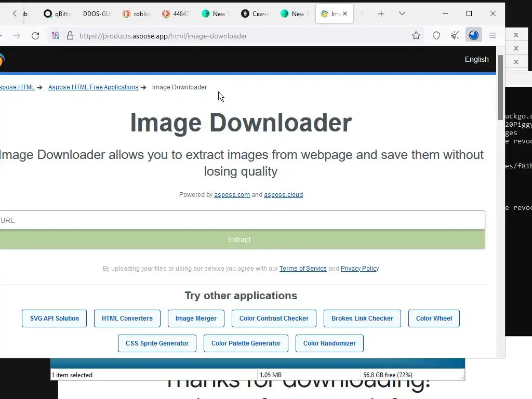Open the Aspose.HTML breadcrumb link
The width and height of the screenshot is (532, 399).
(x=17, y=87)
